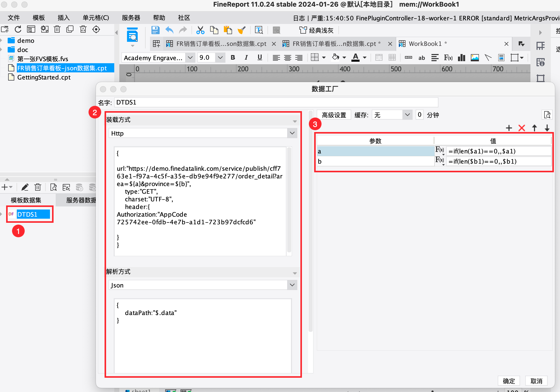This screenshot has width=560, height=392.
Task: Open the cache 无 dropdown
Action: point(407,115)
